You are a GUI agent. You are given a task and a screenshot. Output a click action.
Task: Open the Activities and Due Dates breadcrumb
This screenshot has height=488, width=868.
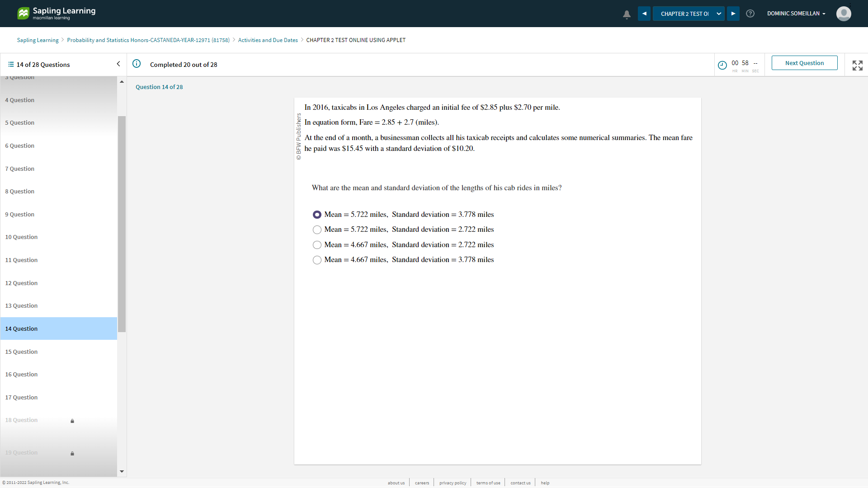[x=268, y=40]
